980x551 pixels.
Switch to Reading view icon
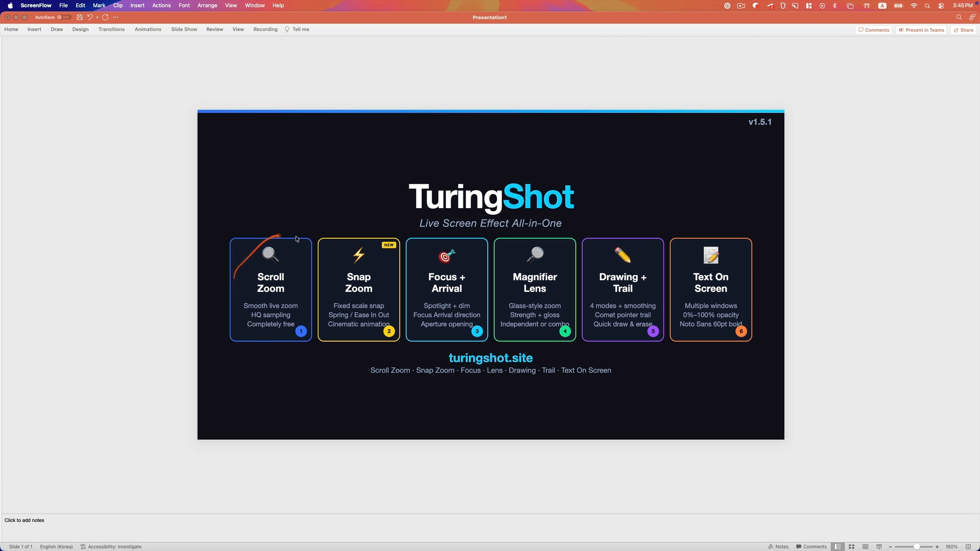[865, 546]
